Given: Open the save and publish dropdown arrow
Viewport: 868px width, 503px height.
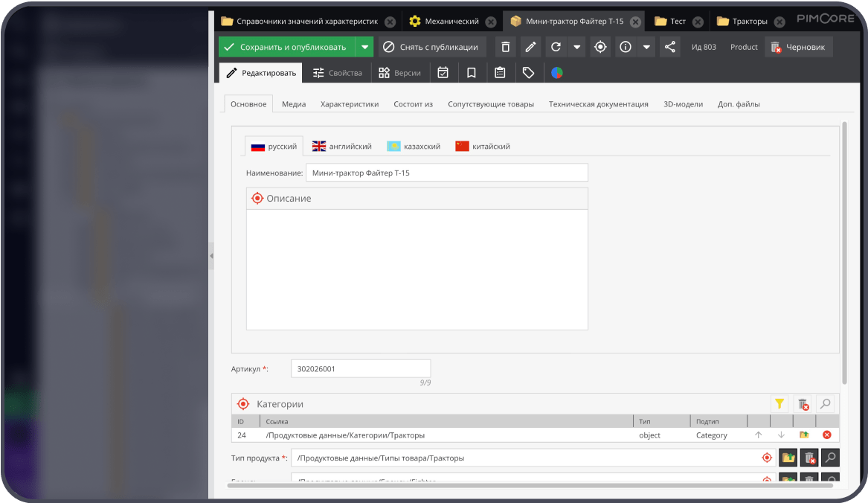Looking at the screenshot, I should [x=364, y=47].
